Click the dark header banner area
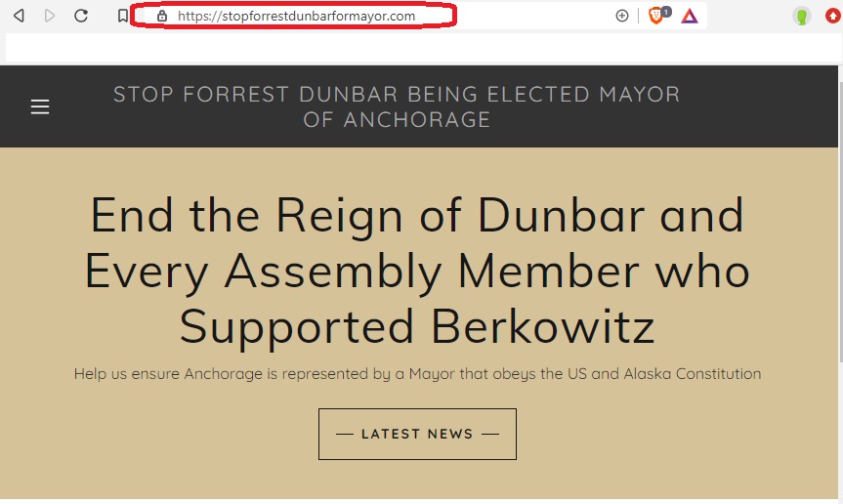843x504 pixels. tap(419, 106)
